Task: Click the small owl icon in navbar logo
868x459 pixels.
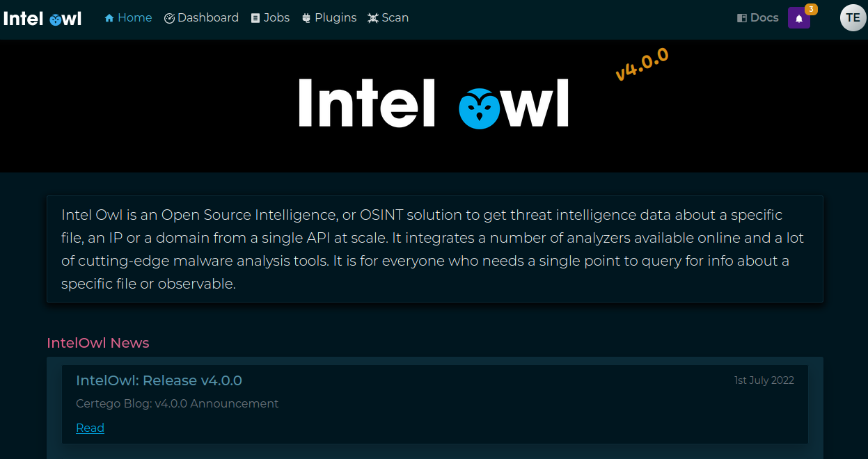Action: pyautogui.click(x=55, y=19)
